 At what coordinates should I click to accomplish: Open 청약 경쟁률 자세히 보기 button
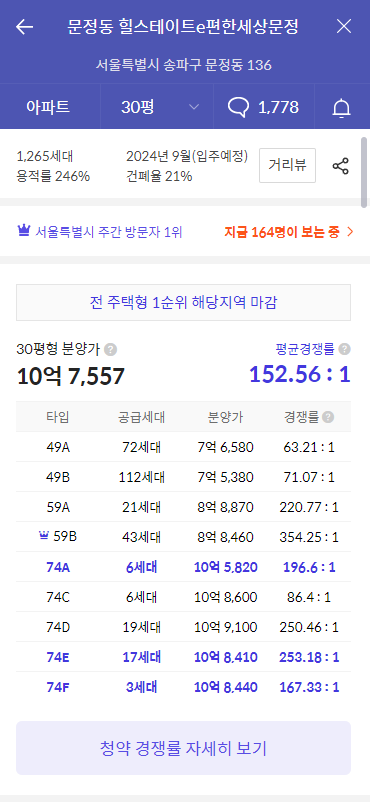pyautogui.click(x=183, y=748)
